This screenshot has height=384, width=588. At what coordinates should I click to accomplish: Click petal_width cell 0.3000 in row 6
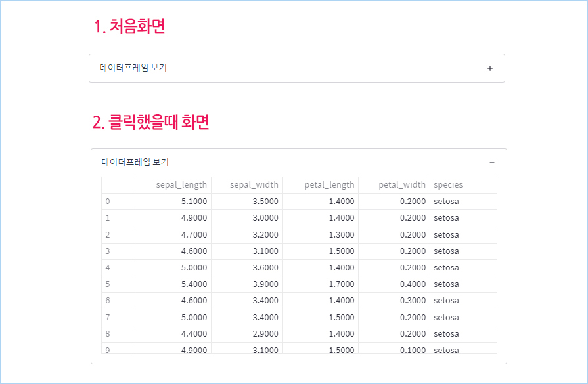(394, 301)
